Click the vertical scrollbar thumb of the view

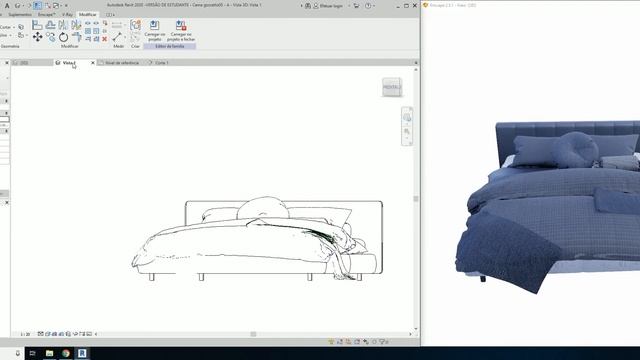(x=416, y=199)
